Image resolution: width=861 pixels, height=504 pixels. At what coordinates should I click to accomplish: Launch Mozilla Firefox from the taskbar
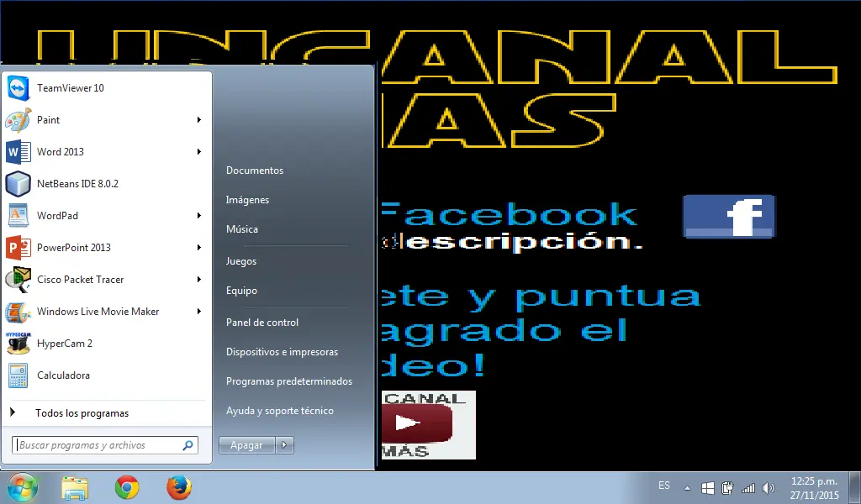(x=179, y=487)
